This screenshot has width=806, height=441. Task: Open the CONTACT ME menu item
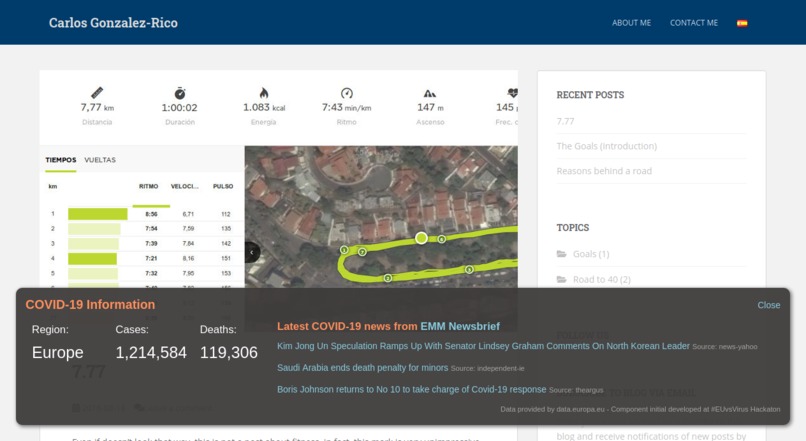(693, 23)
